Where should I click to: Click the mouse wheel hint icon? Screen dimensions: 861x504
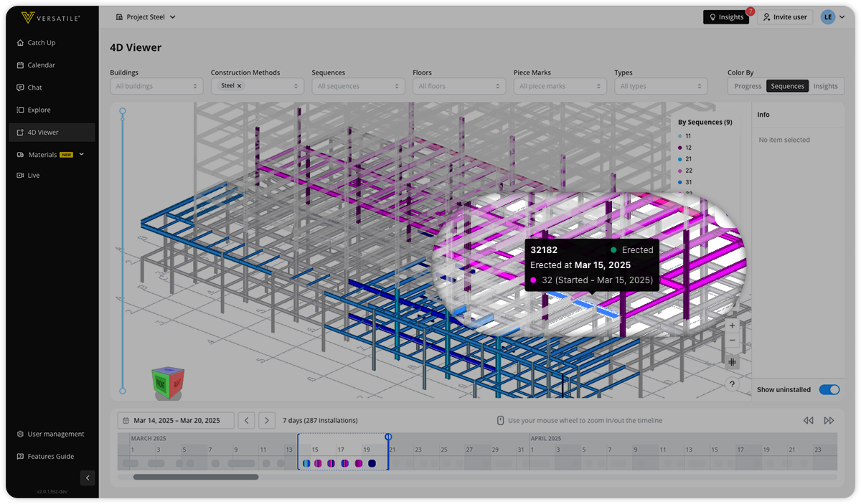pos(500,420)
